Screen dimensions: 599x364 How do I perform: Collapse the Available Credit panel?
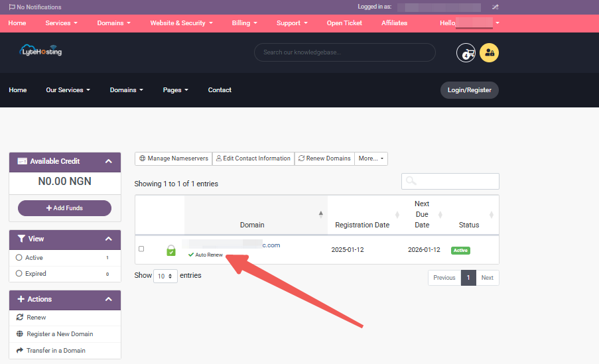[x=109, y=161]
